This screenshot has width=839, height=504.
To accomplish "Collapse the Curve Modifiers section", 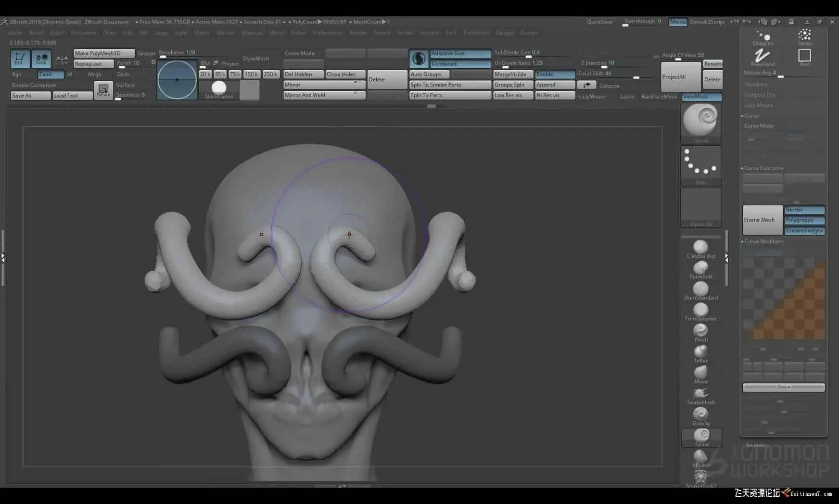I will click(763, 241).
